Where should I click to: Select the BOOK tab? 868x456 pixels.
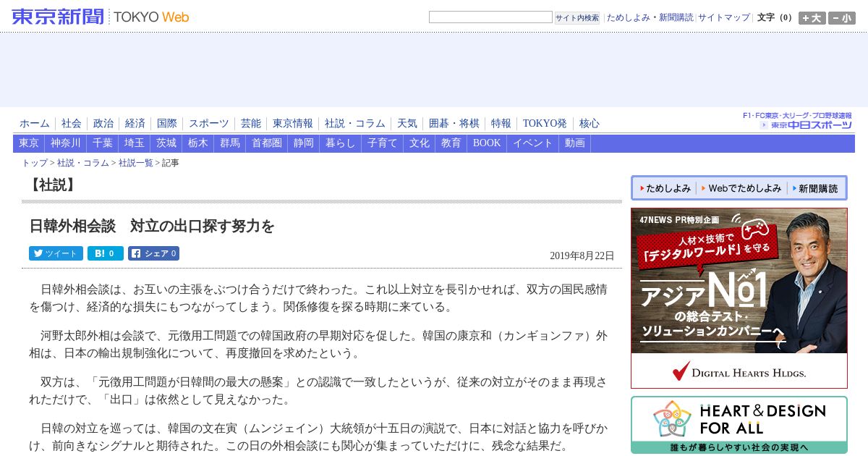coord(487,143)
